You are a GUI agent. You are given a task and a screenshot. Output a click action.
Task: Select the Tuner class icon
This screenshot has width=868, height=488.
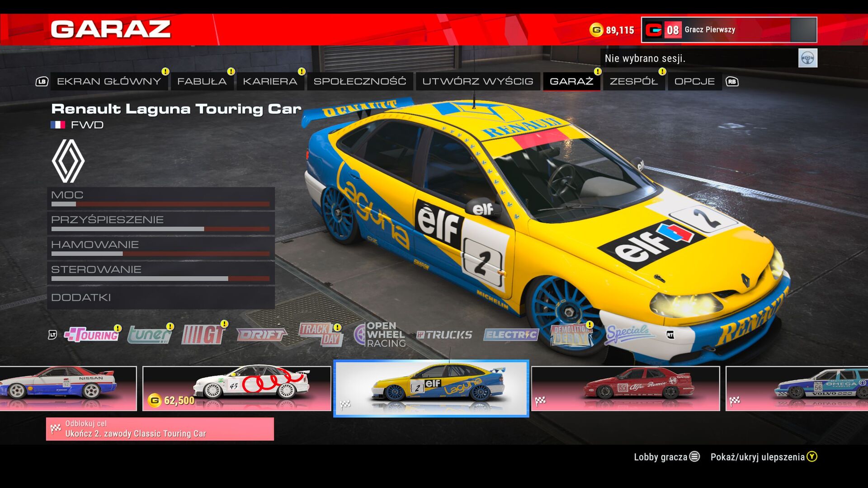149,335
